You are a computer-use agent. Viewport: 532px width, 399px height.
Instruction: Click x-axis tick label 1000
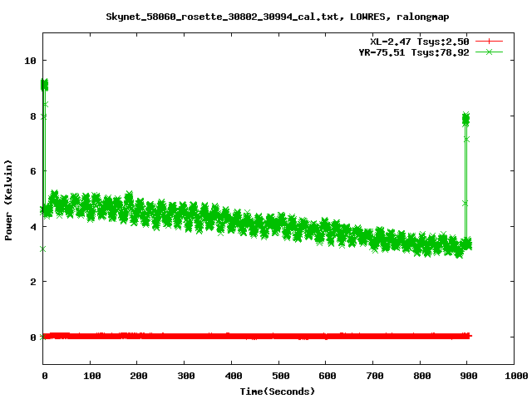(516, 376)
